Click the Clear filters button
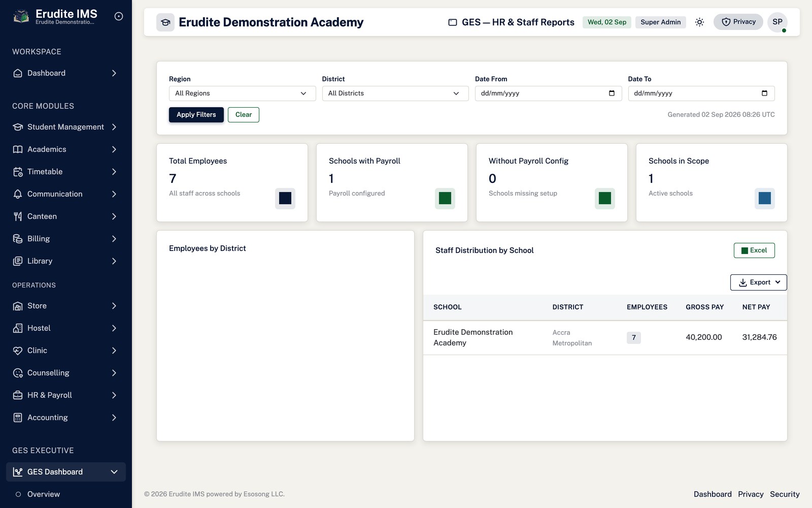812x508 pixels. coord(244,115)
